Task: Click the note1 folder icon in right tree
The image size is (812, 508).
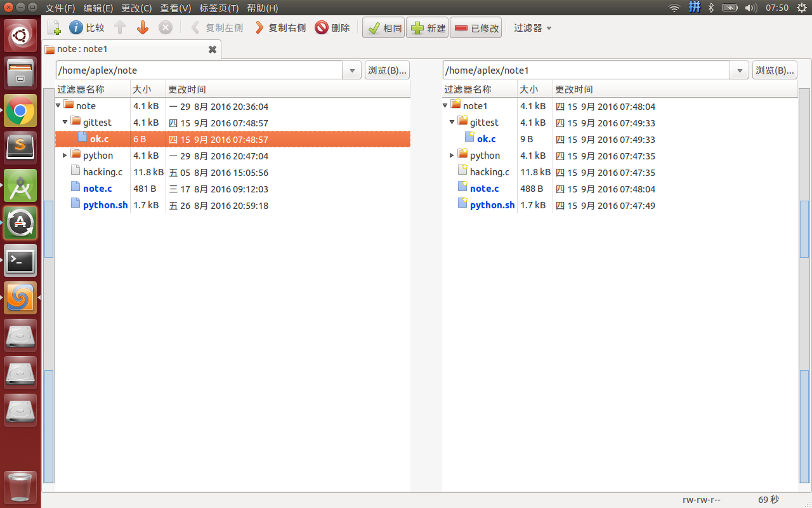Action: tap(455, 105)
